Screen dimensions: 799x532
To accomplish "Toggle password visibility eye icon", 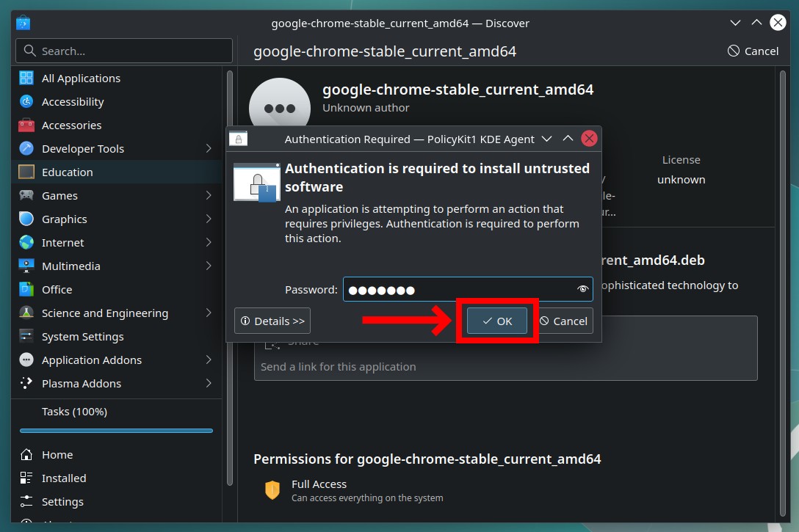I will coord(582,289).
